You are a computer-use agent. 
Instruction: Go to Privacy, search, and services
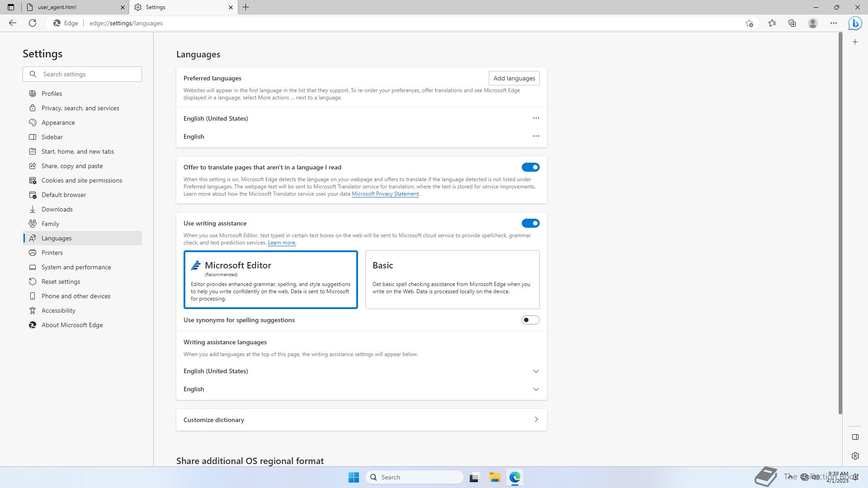(x=82, y=108)
